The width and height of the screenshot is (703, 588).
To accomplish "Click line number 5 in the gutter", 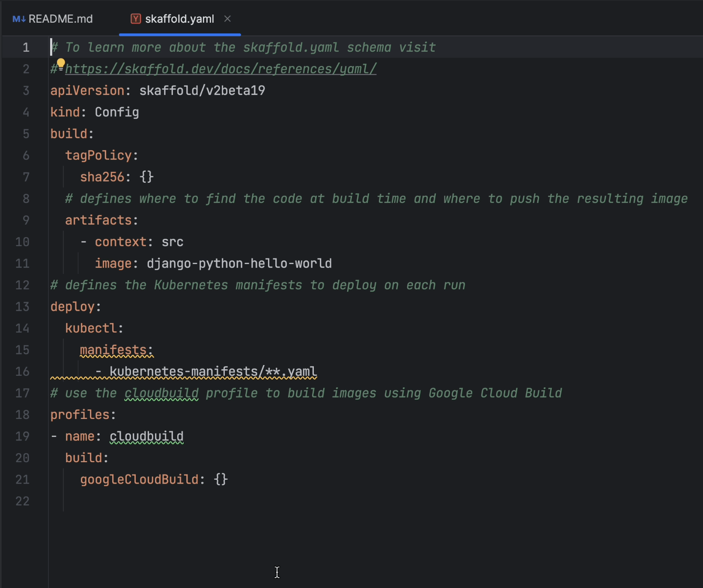I will [26, 134].
